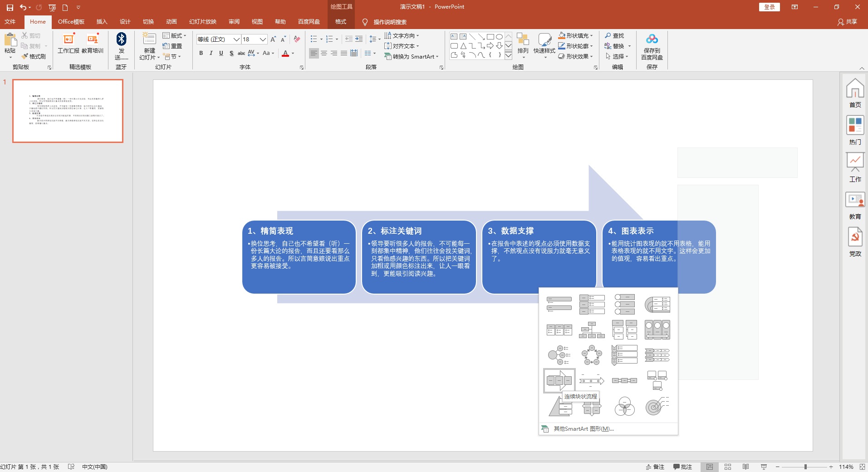The width and height of the screenshot is (868, 472).
Task: Open 工作 templates in the right sidebar
Action: (x=855, y=167)
